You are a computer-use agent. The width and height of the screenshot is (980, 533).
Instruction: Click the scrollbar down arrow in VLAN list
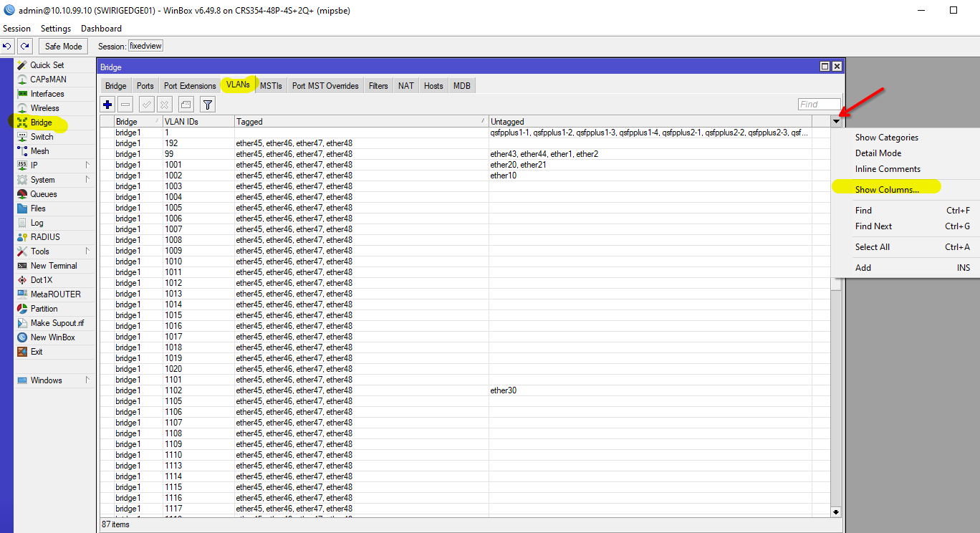click(x=836, y=512)
